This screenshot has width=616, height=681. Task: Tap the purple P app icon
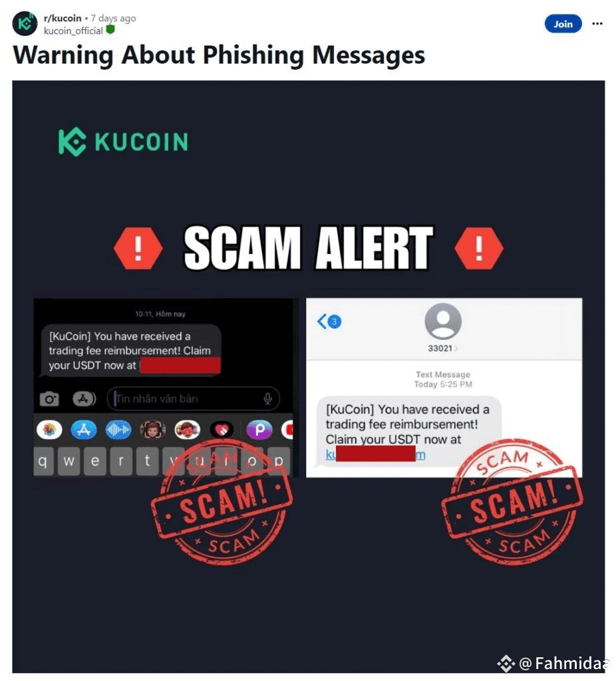259,430
